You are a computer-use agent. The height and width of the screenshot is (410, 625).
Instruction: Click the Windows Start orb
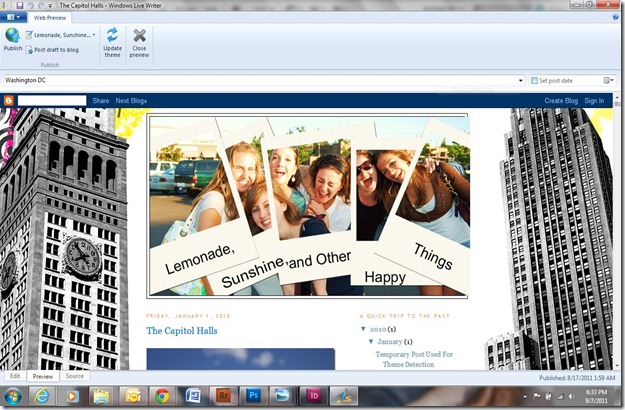(x=13, y=396)
